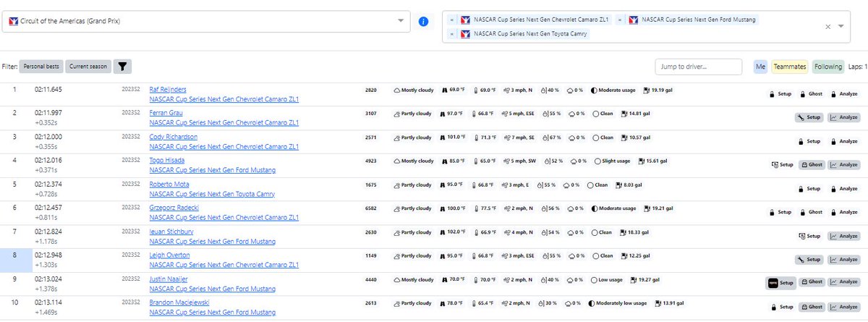
Task: Click the blue info icon
Action: click(x=425, y=21)
